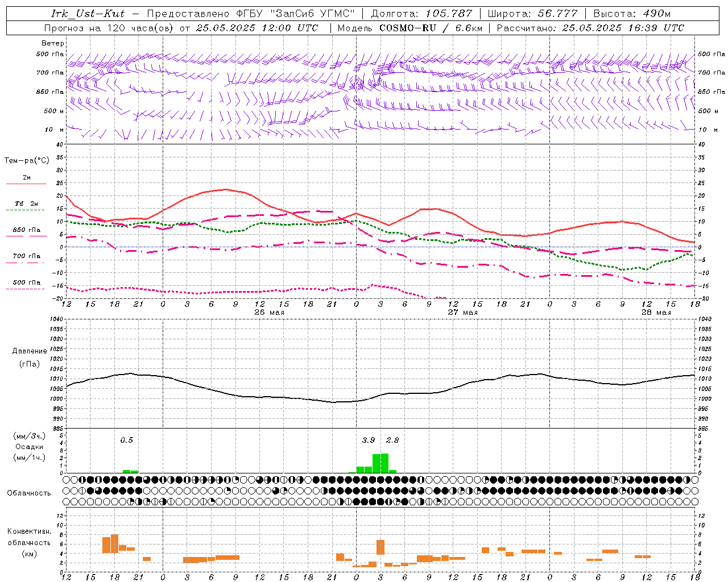The image size is (728, 582).
Task: Select the model name "COSMO-RU / 6.6км"
Action: (431, 28)
